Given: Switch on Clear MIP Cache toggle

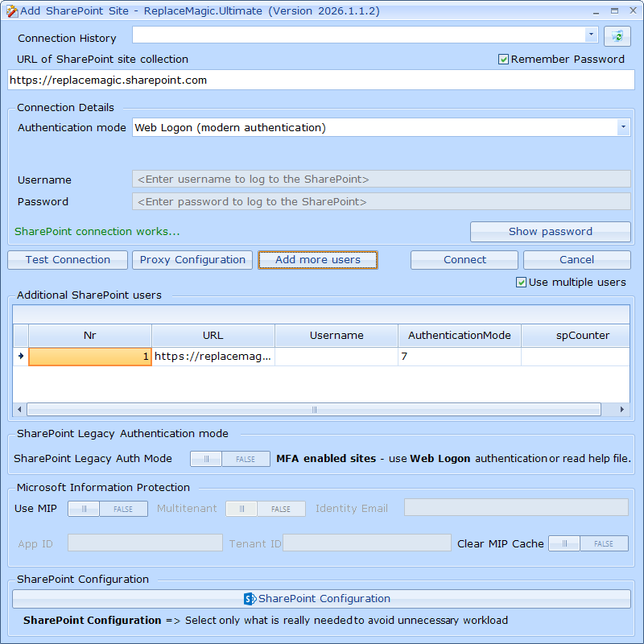Looking at the screenshot, I should point(588,543).
